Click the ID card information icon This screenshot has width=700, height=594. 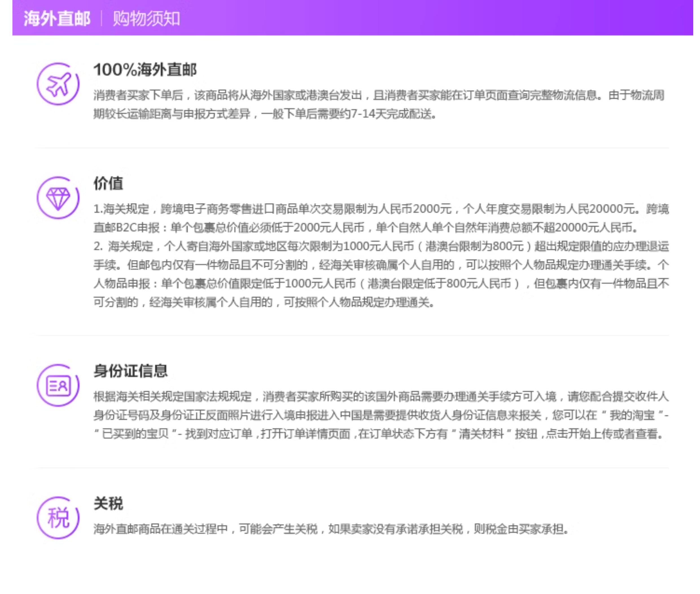pyautogui.click(x=58, y=385)
